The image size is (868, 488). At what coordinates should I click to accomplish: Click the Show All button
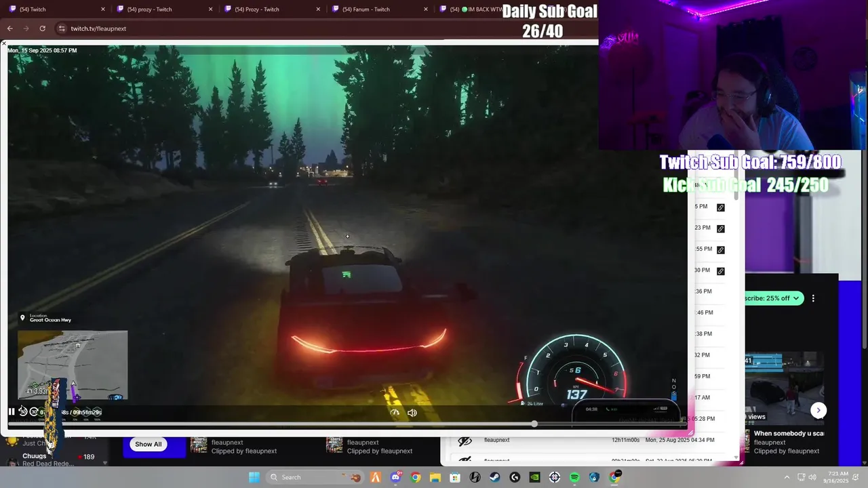(x=148, y=445)
